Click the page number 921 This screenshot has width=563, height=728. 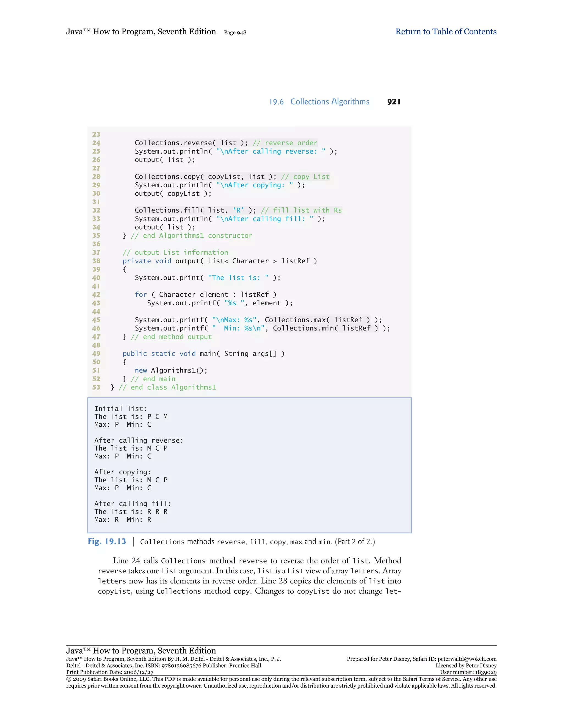pyautogui.click(x=394, y=102)
